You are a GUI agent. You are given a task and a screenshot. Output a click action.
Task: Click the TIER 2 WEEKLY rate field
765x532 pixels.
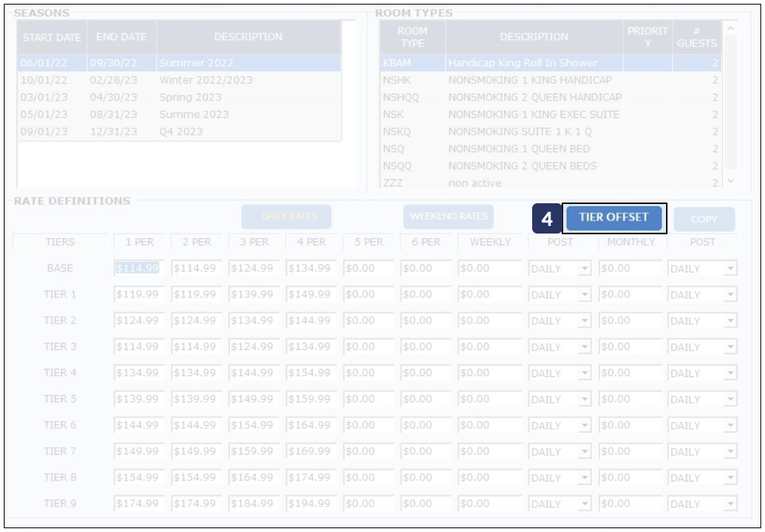coord(489,321)
